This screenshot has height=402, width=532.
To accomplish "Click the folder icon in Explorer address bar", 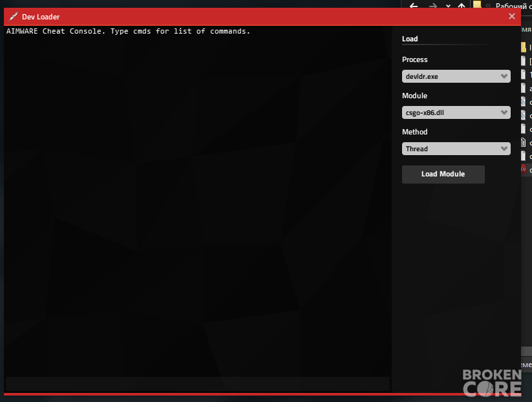I will [477, 5].
